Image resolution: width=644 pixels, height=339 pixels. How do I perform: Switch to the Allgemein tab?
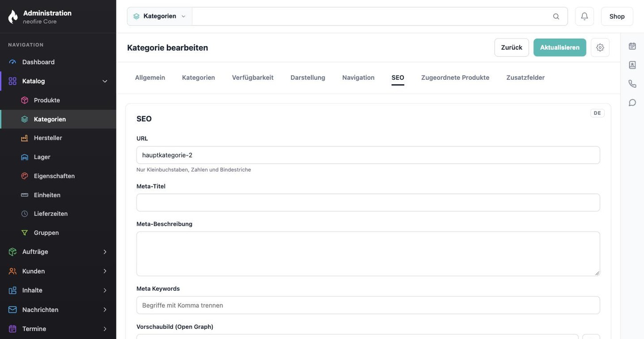pyautogui.click(x=150, y=77)
